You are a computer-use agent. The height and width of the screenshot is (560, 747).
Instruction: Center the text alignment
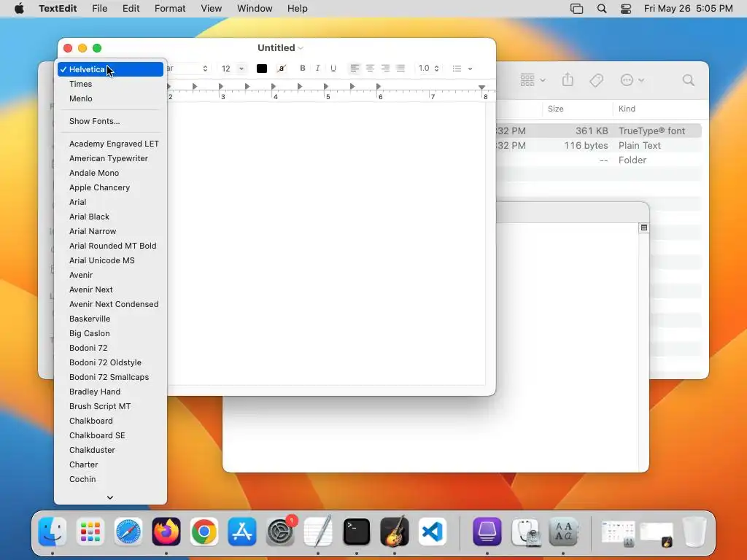click(370, 68)
